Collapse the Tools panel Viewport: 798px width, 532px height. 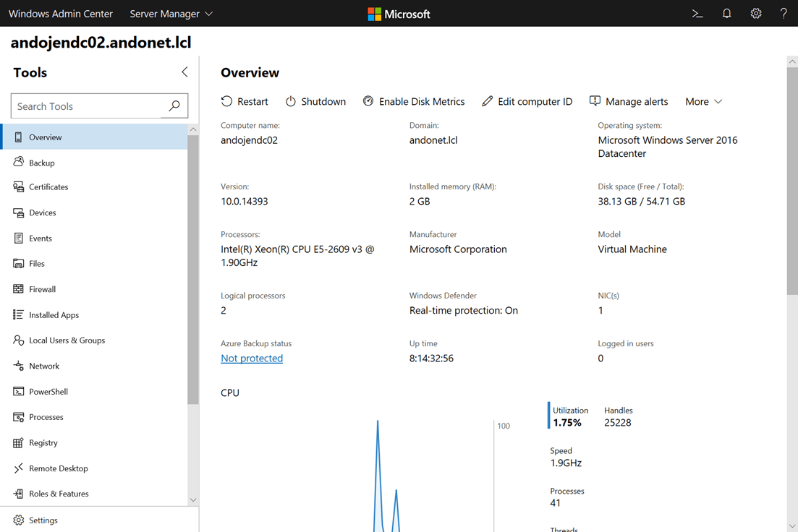[184, 72]
